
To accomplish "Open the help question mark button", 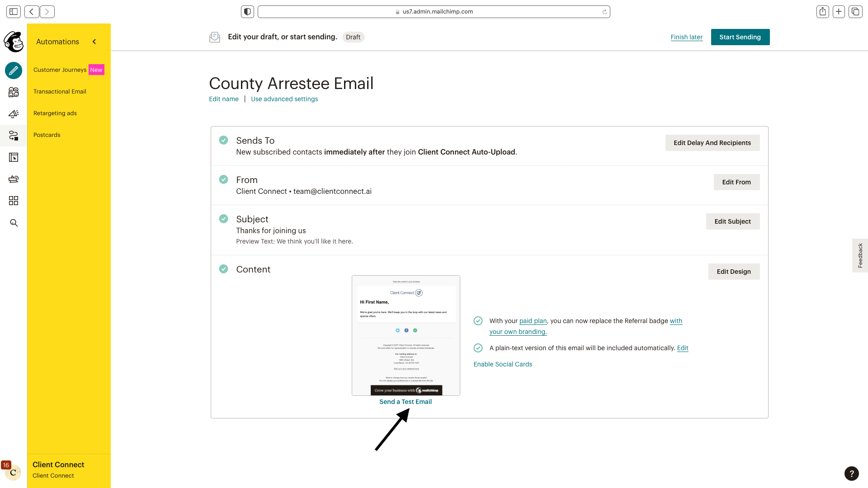I will (x=852, y=473).
